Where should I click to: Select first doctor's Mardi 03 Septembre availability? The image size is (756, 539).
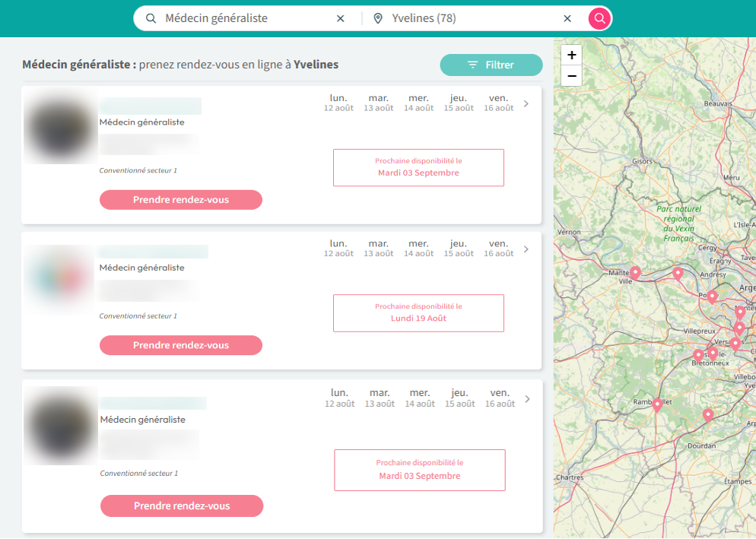[418, 168]
